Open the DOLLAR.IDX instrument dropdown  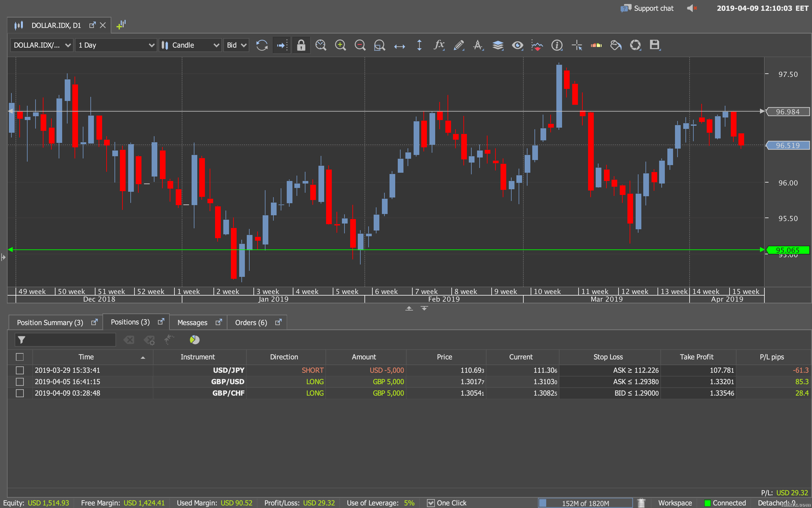(x=42, y=45)
